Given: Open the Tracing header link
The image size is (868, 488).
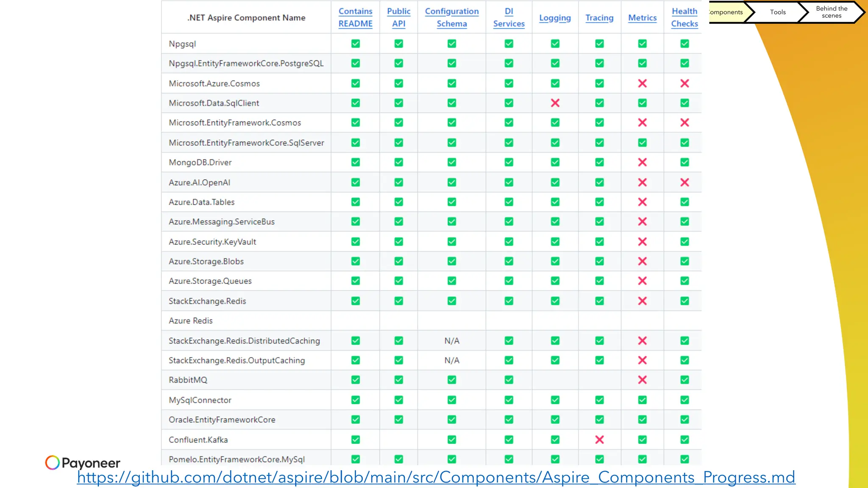Looking at the screenshot, I should [599, 18].
